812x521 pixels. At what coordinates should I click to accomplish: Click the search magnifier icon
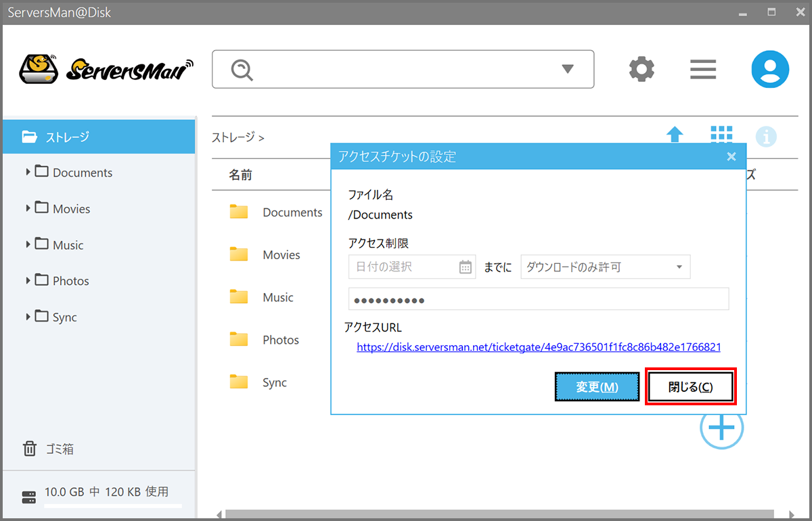(x=242, y=69)
